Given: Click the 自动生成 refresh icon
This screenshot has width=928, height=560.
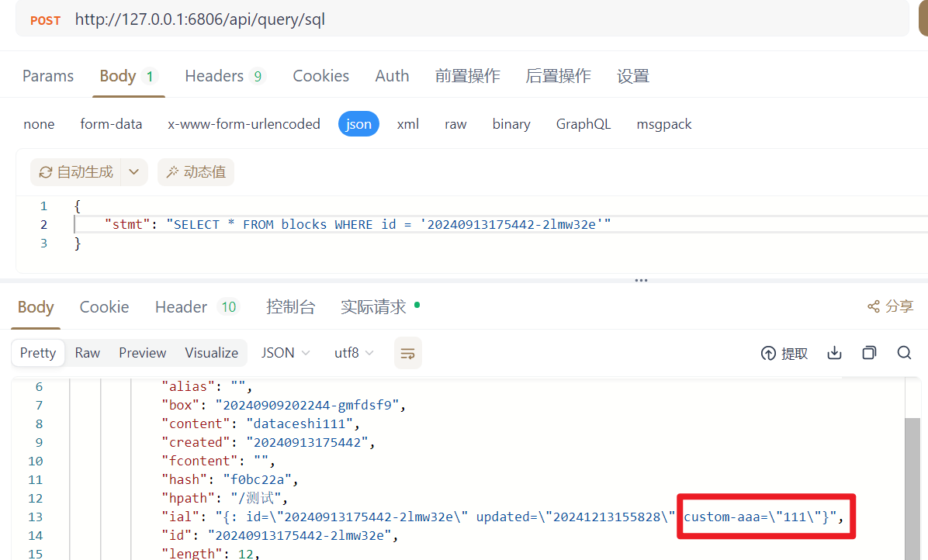Looking at the screenshot, I should [x=47, y=171].
